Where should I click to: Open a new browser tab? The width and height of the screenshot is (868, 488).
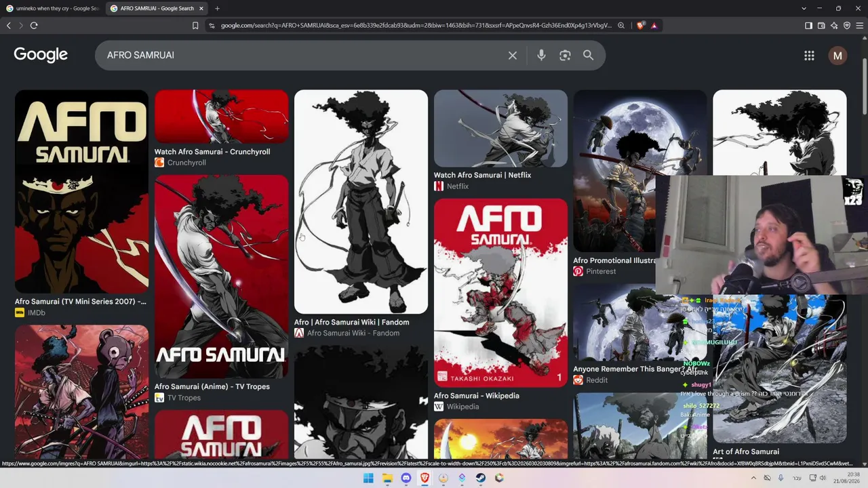217,8
